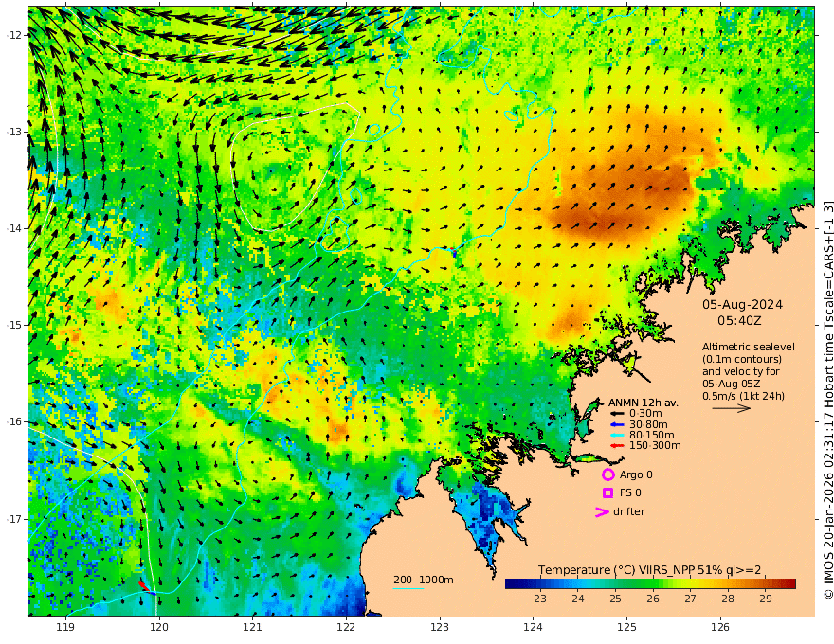834x644 pixels.
Task: Click colorbar tick label 28
Action: [x=728, y=599]
